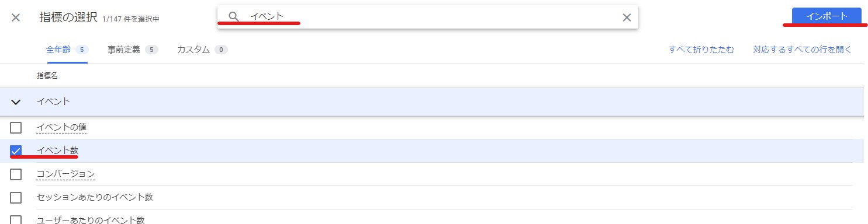Click the magnifier search icon
This screenshot has width=868, height=224.
click(x=234, y=17)
